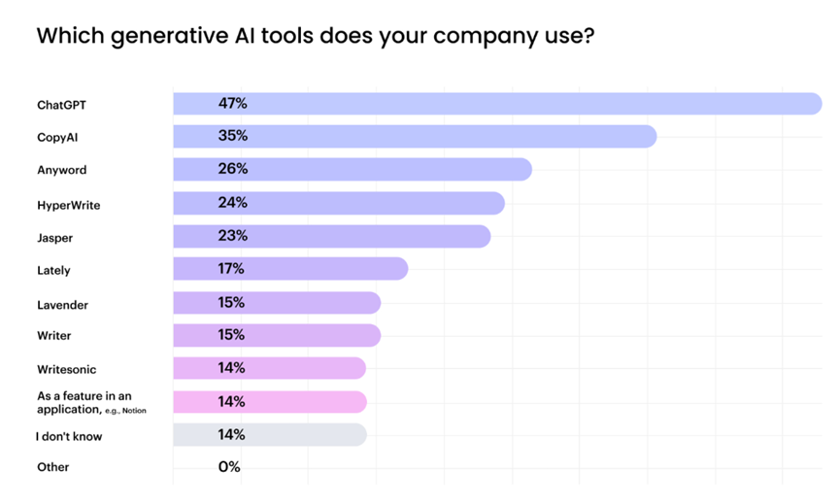Click the gray I don't know bar
Viewport: 840px width, 504px height.
270,435
